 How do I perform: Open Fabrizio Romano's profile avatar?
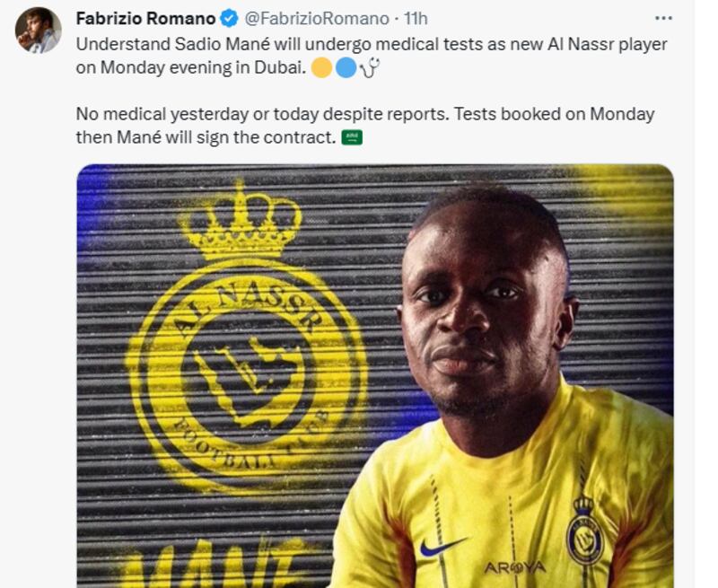[38, 31]
